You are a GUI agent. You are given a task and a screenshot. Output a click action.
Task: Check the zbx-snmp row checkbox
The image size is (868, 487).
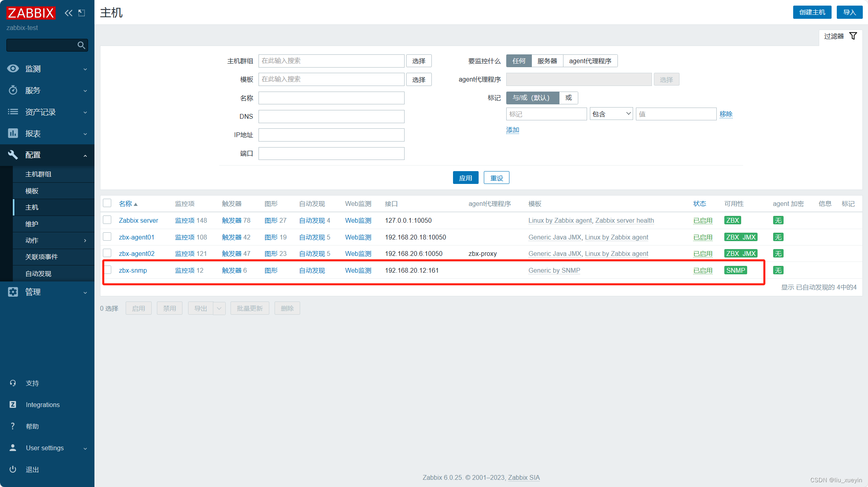[x=107, y=270]
